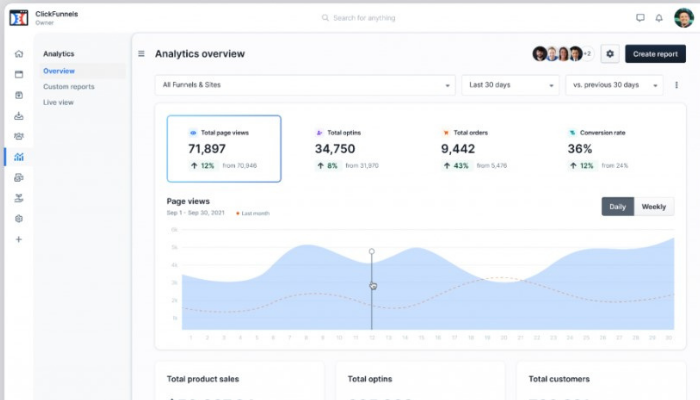Click the plus icon in the sidebar
The width and height of the screenshot is (700, 400).
click(x=19, y=239)
